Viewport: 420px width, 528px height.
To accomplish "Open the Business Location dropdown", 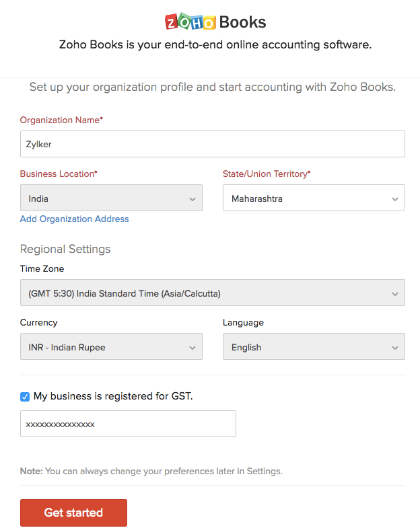I will (101, 198).
